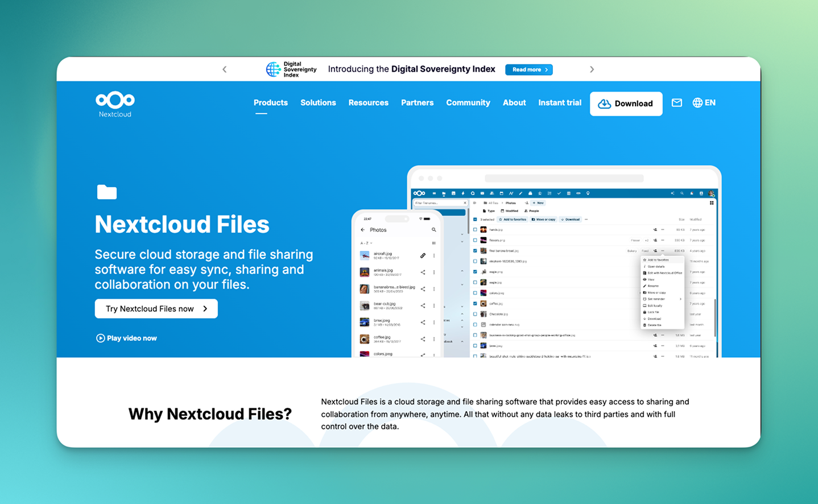Open the Solutions menu
This screenshot has height=504, width=818.
[x=318, y=102]
